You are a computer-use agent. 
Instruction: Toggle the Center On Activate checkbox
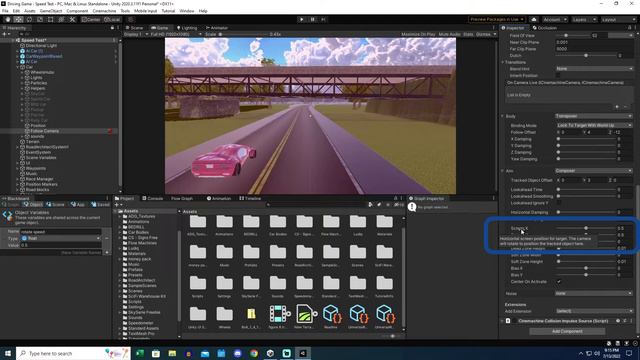[558, 282]
